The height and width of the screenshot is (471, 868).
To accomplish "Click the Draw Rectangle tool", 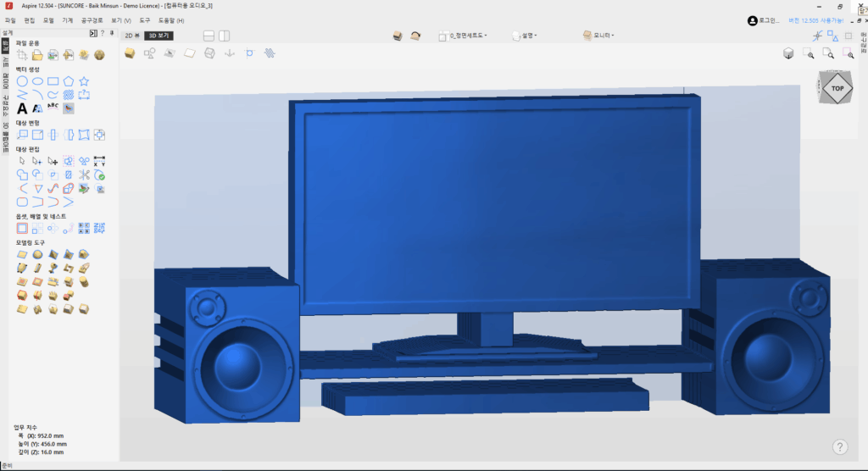I will (x=53, y=81).
